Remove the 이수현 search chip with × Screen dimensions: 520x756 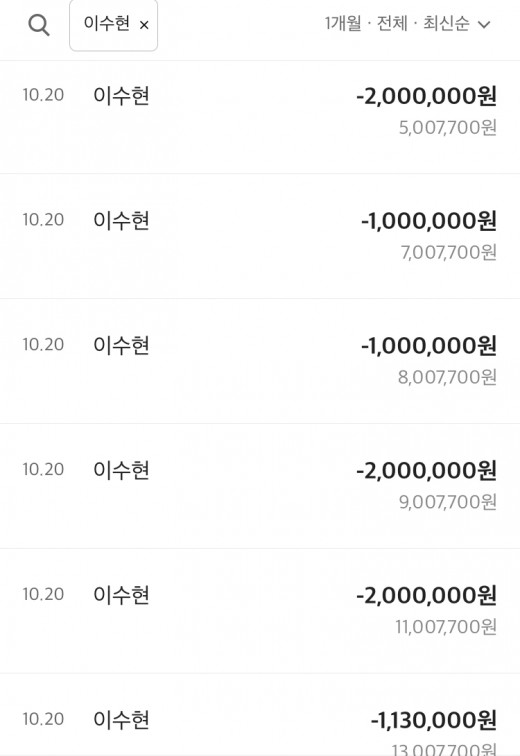tap(144, 25)
